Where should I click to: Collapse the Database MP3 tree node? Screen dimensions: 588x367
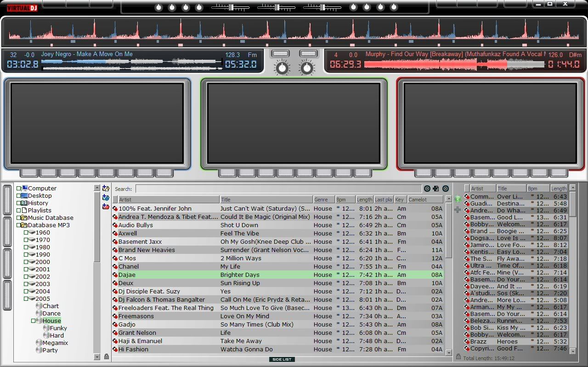[19, 225]
